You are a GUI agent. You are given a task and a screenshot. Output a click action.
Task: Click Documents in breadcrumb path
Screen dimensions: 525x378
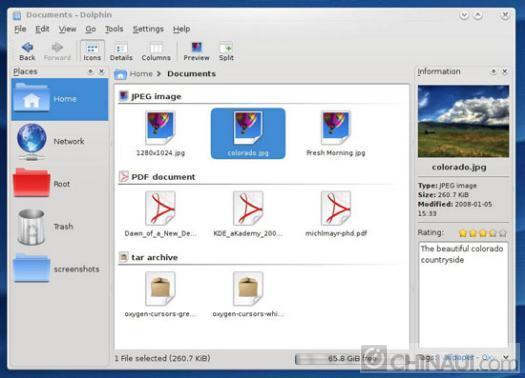click(x=191, y=74)
